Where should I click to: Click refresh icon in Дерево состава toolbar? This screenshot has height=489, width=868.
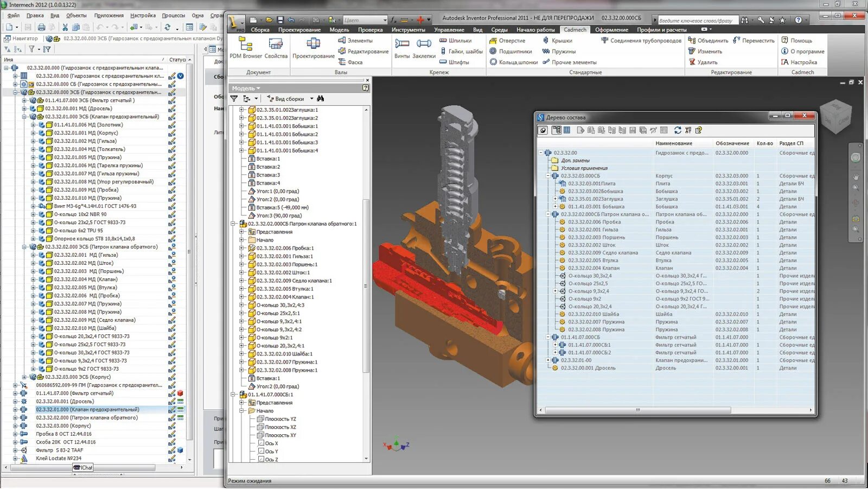[678, 130]
